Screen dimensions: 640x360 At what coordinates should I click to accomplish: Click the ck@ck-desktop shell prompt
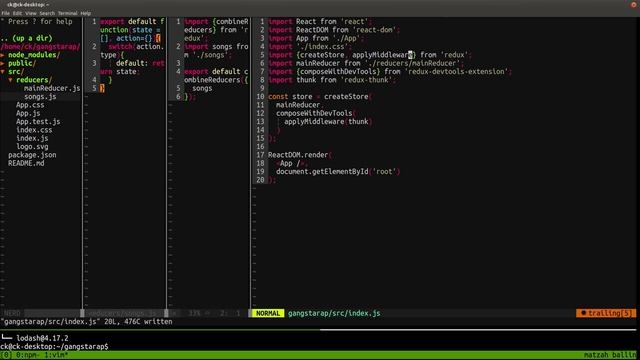(54, 347)
